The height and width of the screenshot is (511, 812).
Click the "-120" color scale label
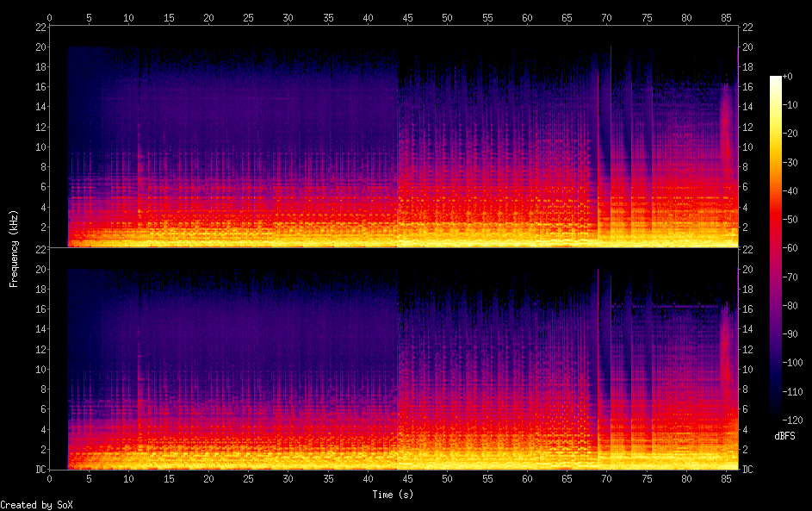tap(792, 420)
